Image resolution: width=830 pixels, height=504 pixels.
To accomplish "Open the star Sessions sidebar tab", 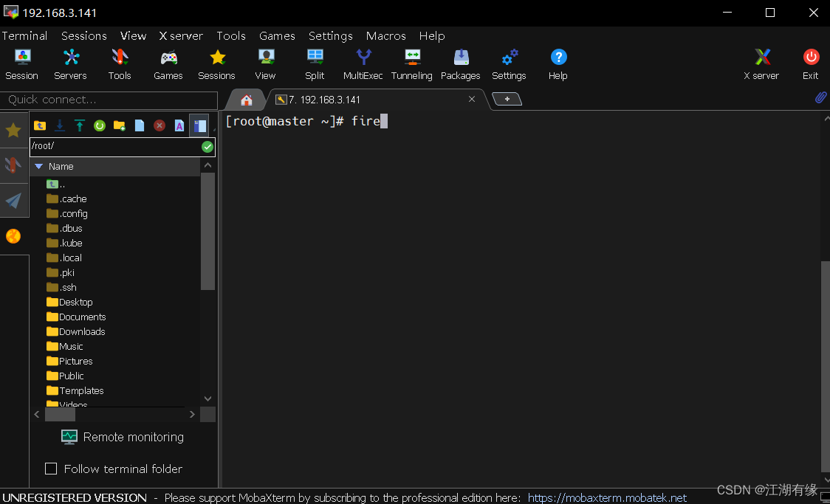I will coord(13,130).
